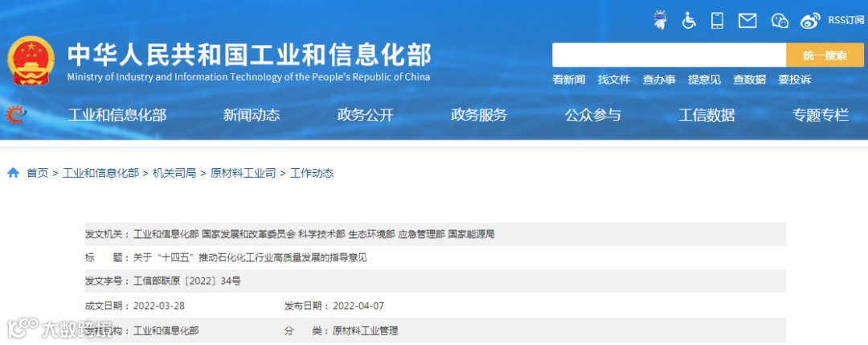
Task: Click the 发文机关 issuing agencies text
Action: [314, 234]
